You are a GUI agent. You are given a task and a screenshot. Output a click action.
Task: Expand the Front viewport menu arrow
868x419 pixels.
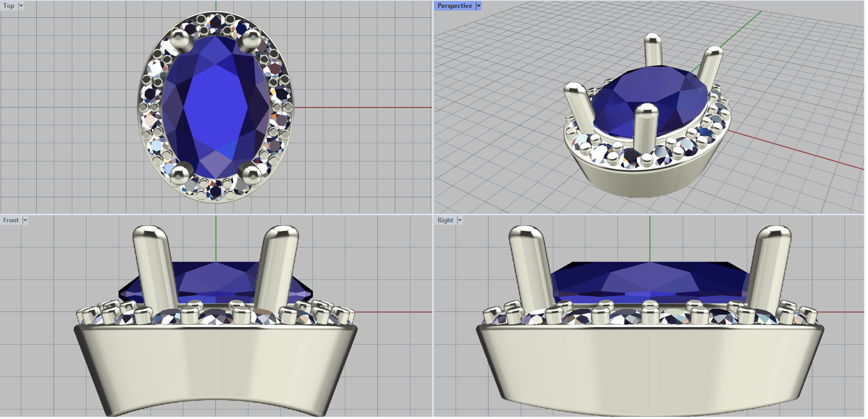tap(25, 220)
